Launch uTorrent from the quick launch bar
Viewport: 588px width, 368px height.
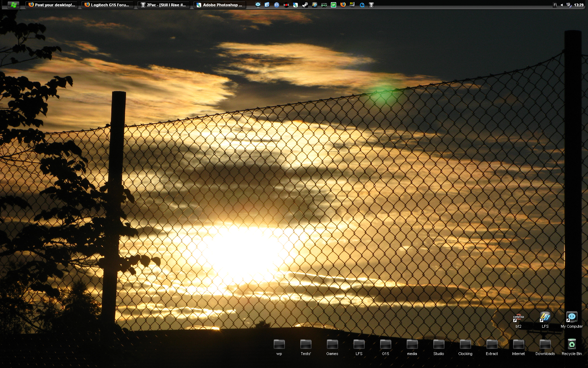pos(334,5)
